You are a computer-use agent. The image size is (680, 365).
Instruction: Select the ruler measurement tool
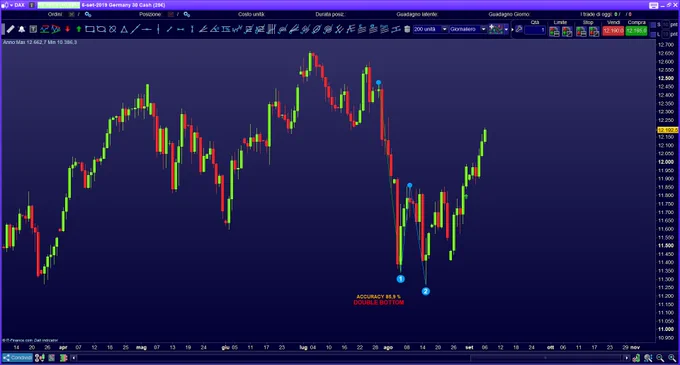[10, 29]
